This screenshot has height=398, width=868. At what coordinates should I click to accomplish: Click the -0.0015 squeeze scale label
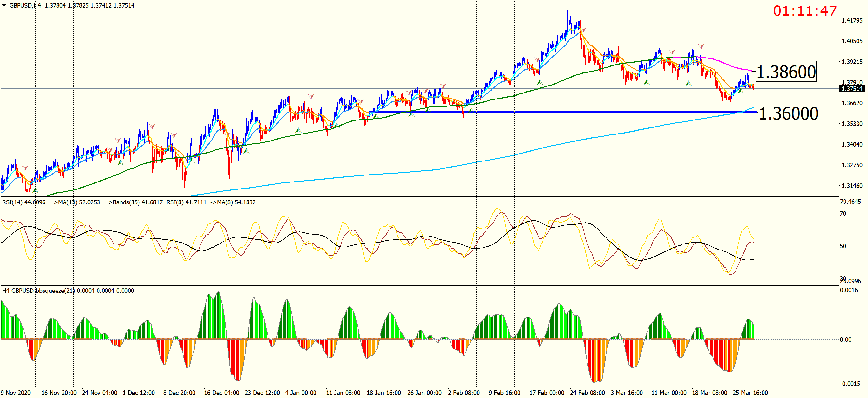pos(850,383)
